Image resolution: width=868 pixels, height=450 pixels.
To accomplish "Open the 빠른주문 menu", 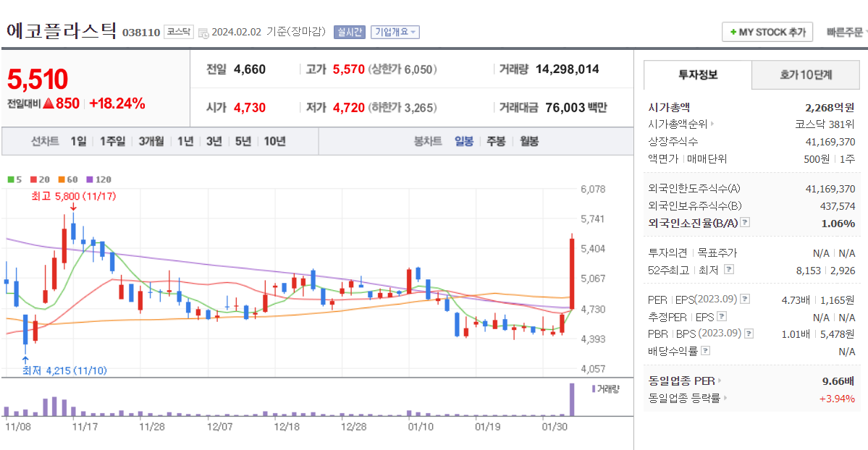I will click(x=846, y=32).
